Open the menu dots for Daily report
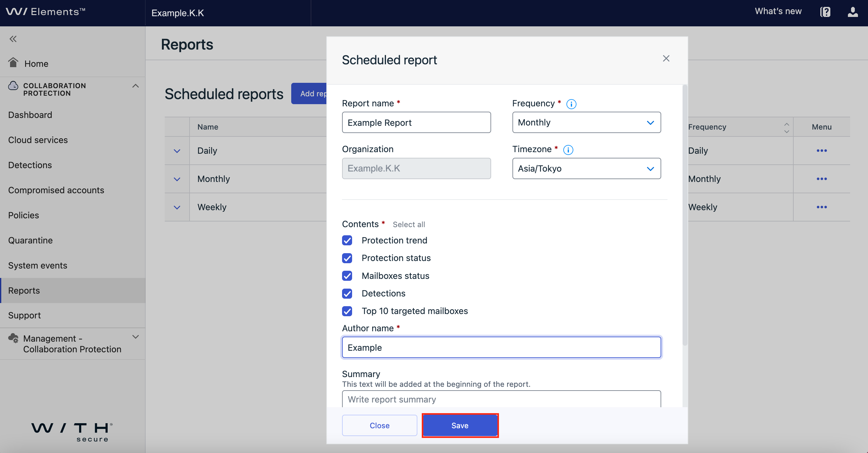 822,151
